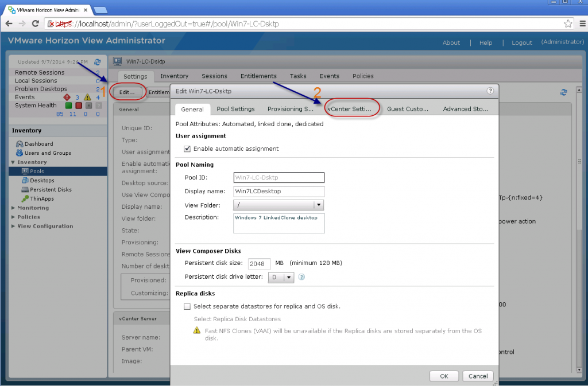Click the Cancel button
Screen dimensions: 588x386
478,376
